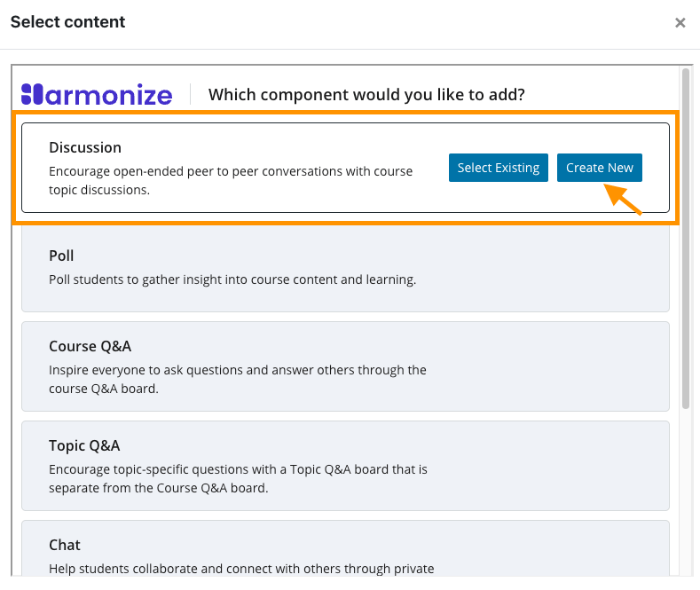Click the Chat description about collaboration
This screenshot has height=590, width=700.
[x=240, y=569]
